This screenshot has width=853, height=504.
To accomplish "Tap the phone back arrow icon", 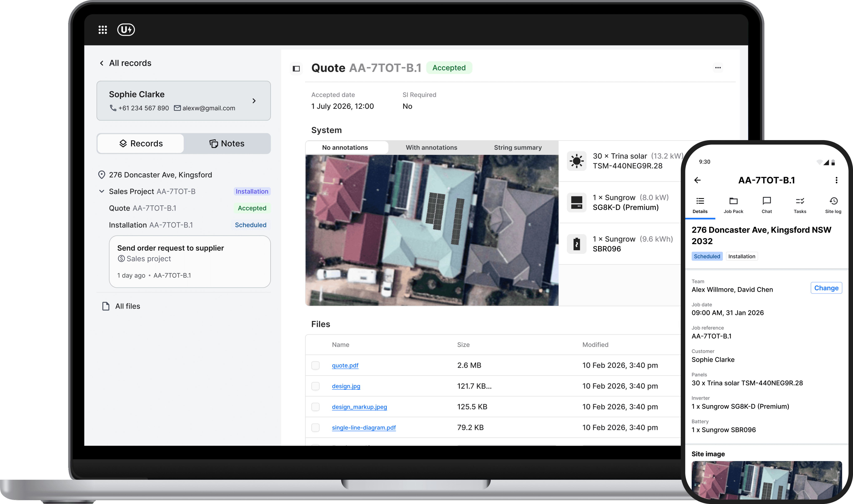I will point(697,180).
